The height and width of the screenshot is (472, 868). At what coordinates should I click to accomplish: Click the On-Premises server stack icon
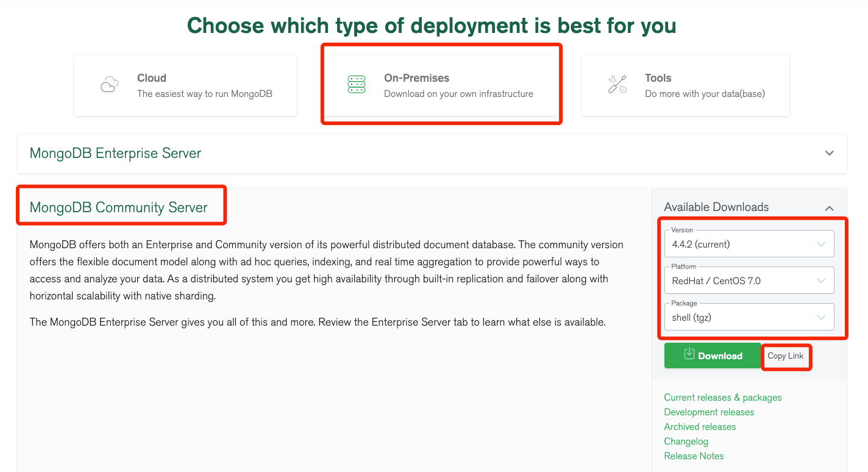[357, 85]
